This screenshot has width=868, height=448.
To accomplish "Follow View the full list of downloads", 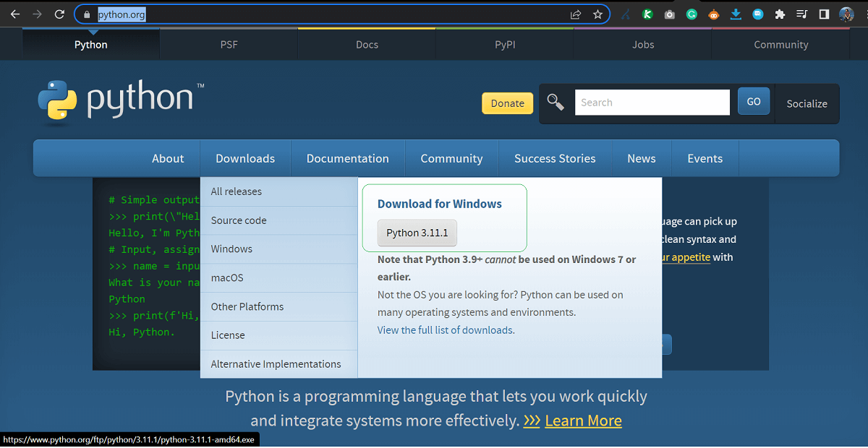I will pyautogui.click(x=445, y=330).
